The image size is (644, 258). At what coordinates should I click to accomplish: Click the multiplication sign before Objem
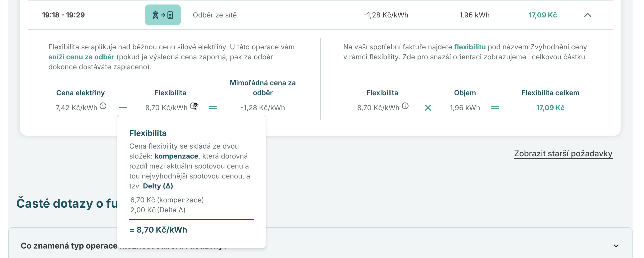coord(428,108)
